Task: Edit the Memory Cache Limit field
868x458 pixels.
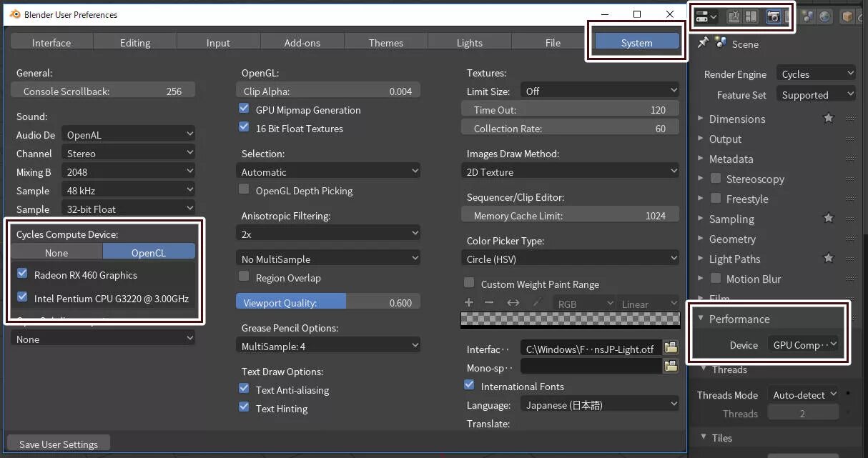Action: click(x=570, y=215)
